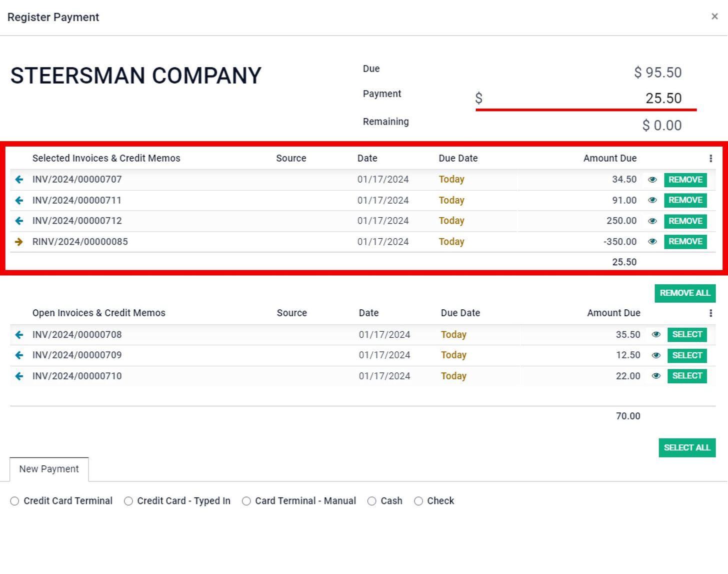This screenshot has width=728, height=574.
Task: Click eye icon for INV/2024/00000708
Action: tap(656, 335)
